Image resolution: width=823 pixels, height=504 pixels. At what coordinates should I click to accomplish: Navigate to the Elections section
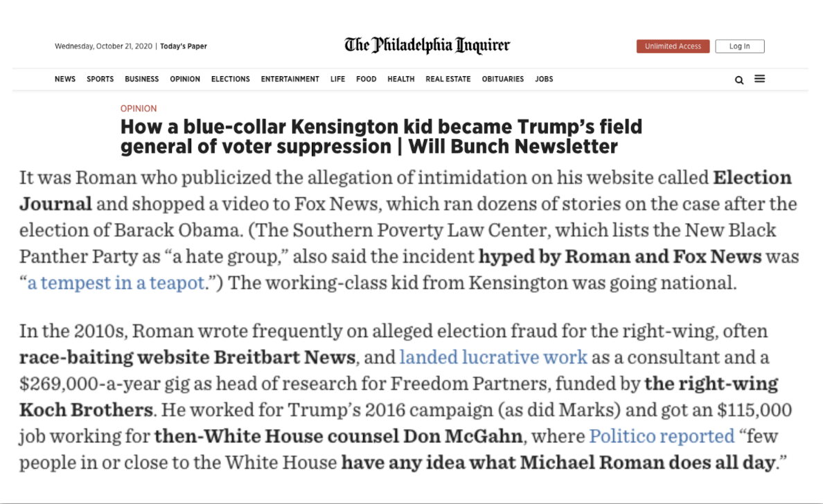tap(231, 79)
